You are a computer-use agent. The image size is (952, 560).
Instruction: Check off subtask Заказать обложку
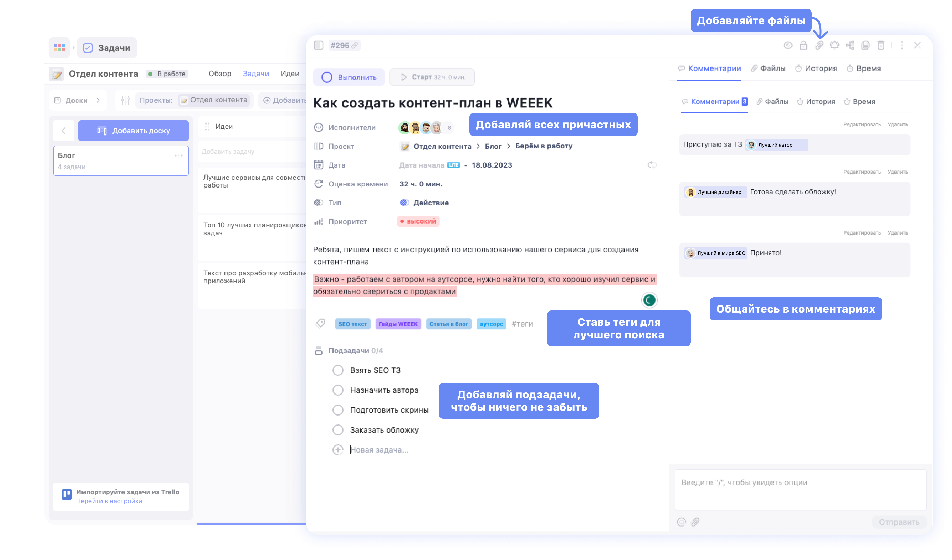[338, 430]
